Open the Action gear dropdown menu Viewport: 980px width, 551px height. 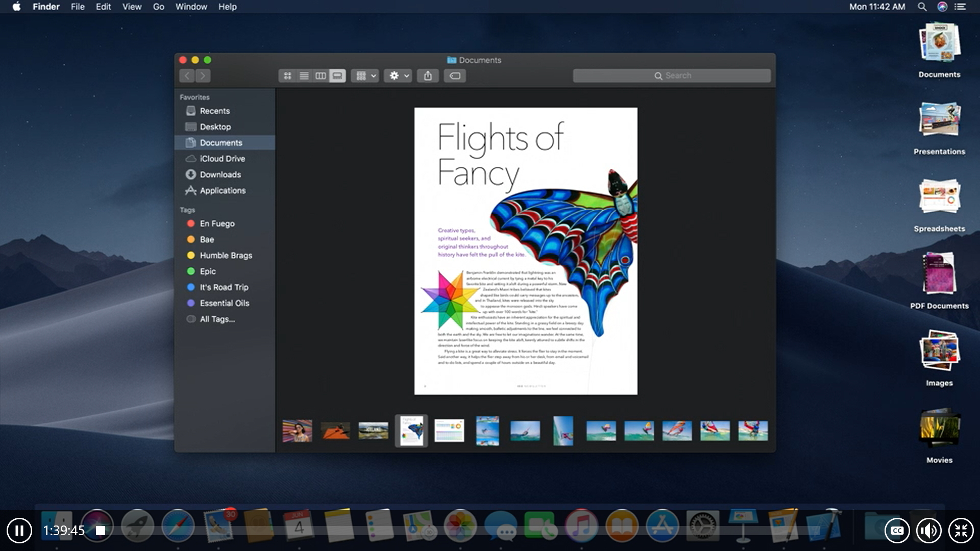398,76
